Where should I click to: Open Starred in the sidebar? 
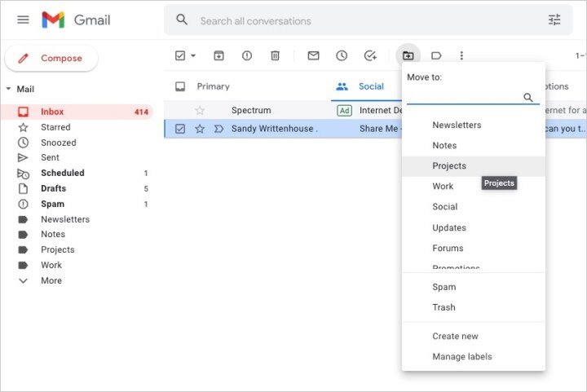tap(77, 127)
